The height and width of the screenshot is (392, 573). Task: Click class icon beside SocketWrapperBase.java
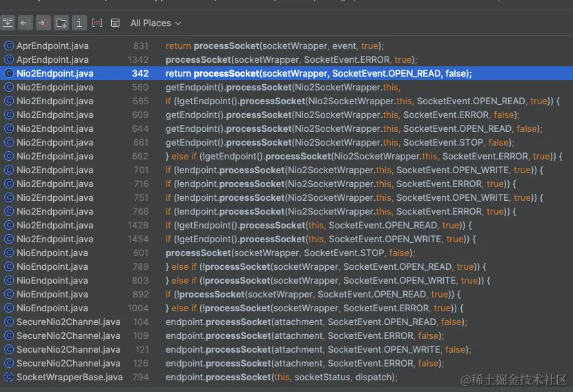(x=9, y=377)
